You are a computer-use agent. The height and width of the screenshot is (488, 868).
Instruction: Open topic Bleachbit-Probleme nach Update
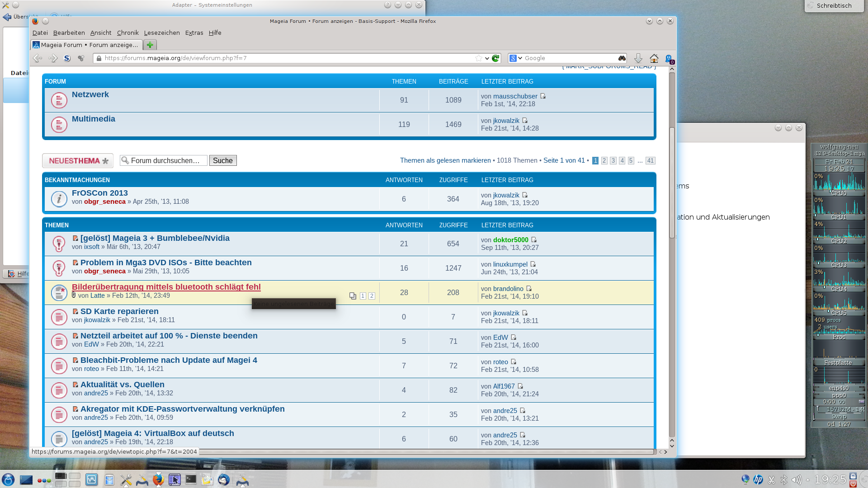point(169,360)
